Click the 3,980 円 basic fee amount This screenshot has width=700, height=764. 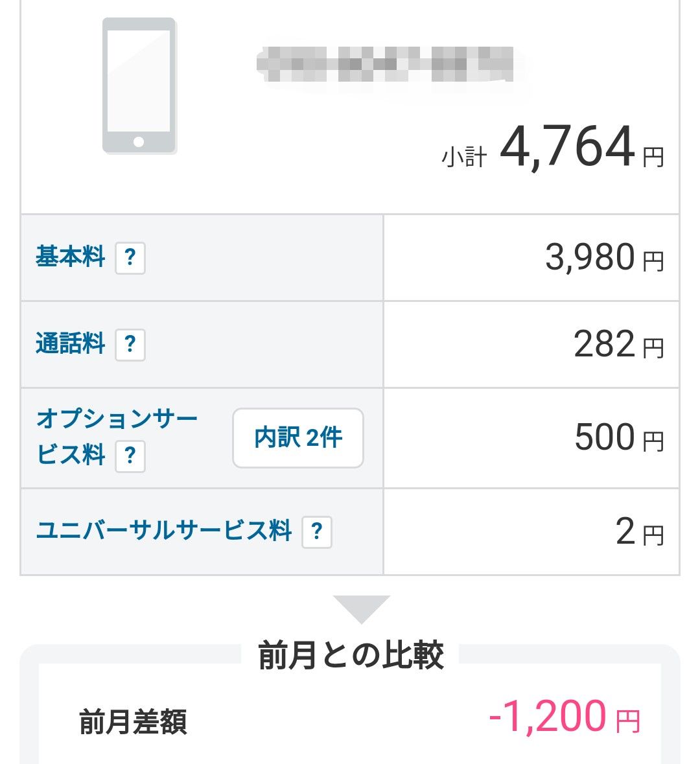coord(605,257)
